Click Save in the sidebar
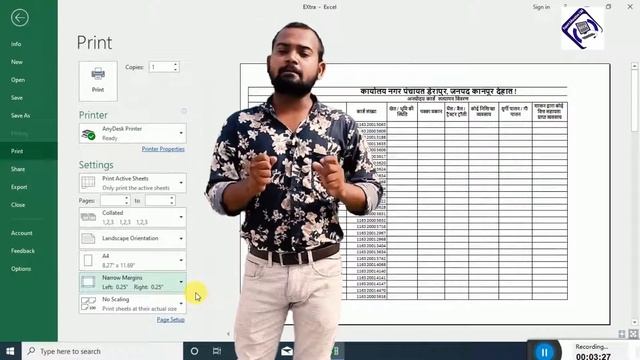 (x=17, y=98)
